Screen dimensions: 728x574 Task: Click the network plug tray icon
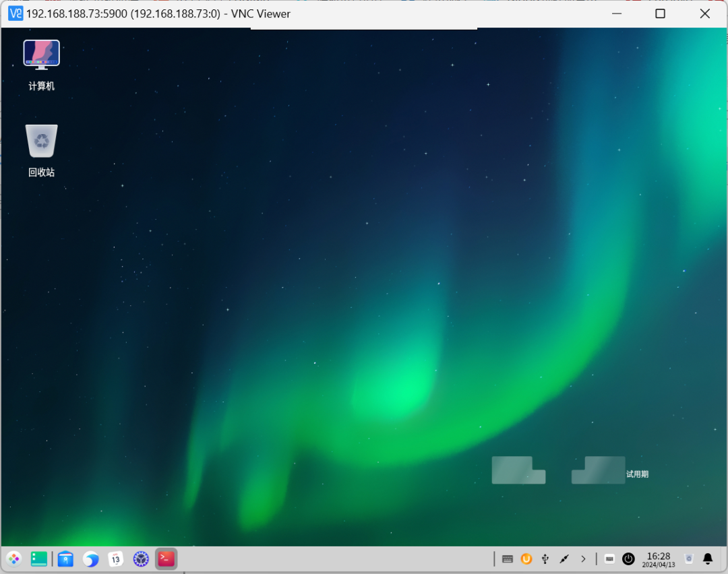coord(564,559)
